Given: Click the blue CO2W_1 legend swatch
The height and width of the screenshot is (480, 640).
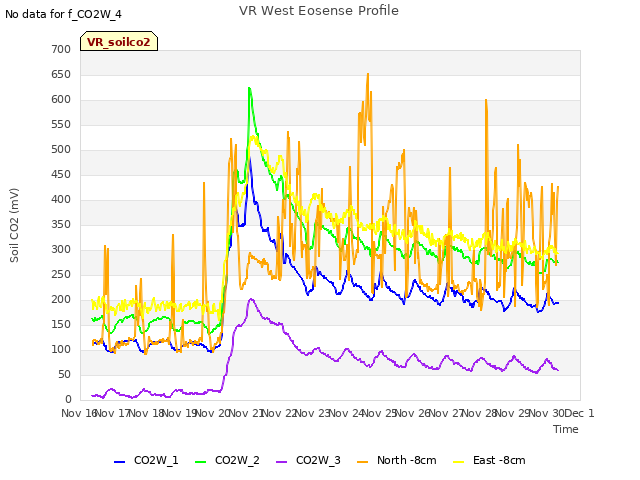Looking at the screenshot, I should (119, 462).
